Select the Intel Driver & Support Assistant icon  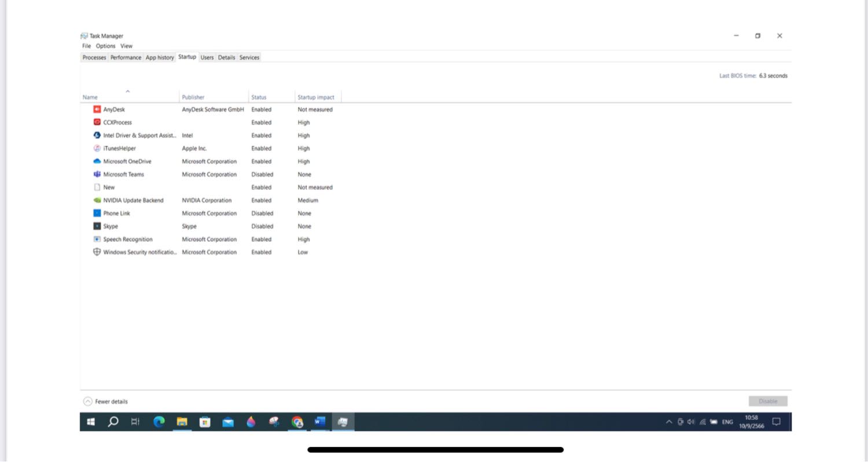(x=97, y=135)
